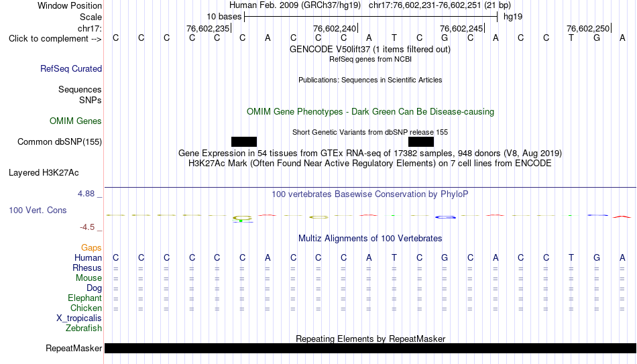The width and height of the screenshot is (637, 364).
Task: Click the Zebrafish species row label
Action: click(84, 328)
